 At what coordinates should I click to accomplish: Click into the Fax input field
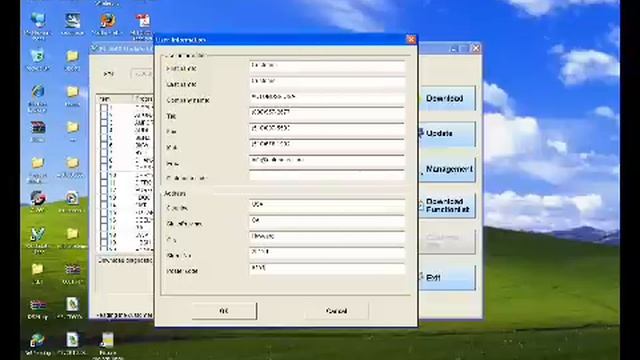(327, 130)
